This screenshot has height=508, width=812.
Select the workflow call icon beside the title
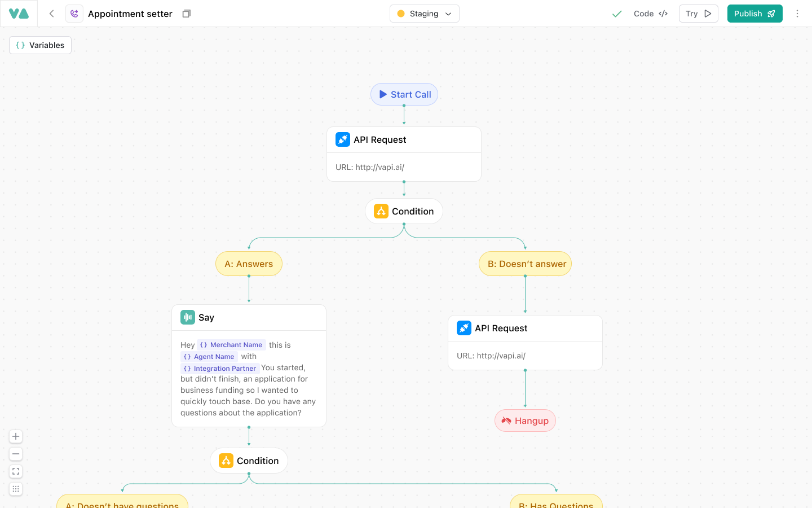click(74, 13)
